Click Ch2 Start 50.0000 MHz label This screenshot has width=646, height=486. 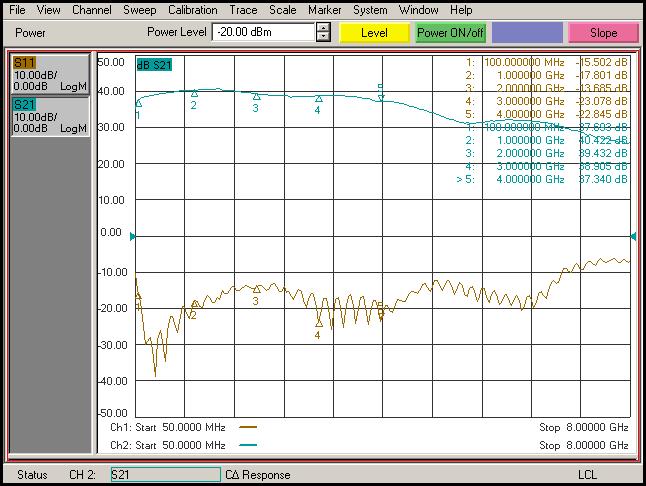click(168, 445)
